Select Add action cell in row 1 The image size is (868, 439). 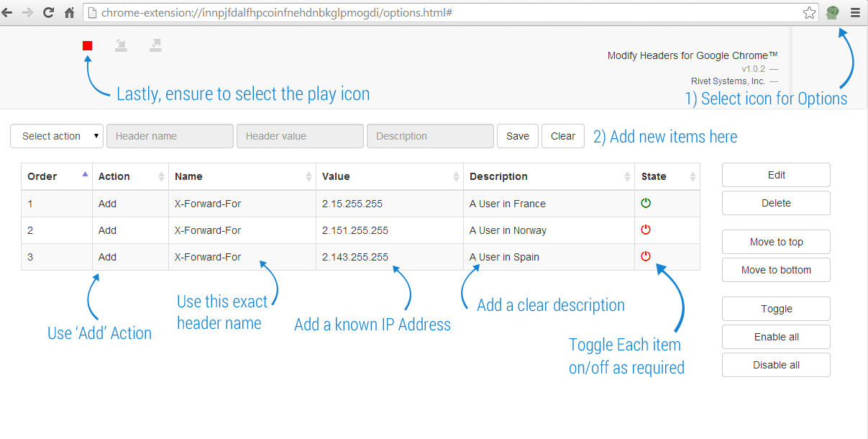tap(131, 204)
